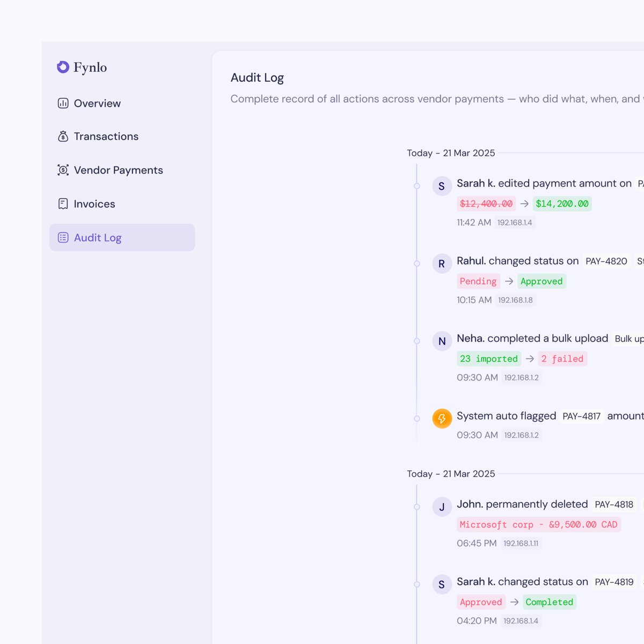Open the PAY-4819 payment tag
The image size is (644, 644).
[614, 582]
